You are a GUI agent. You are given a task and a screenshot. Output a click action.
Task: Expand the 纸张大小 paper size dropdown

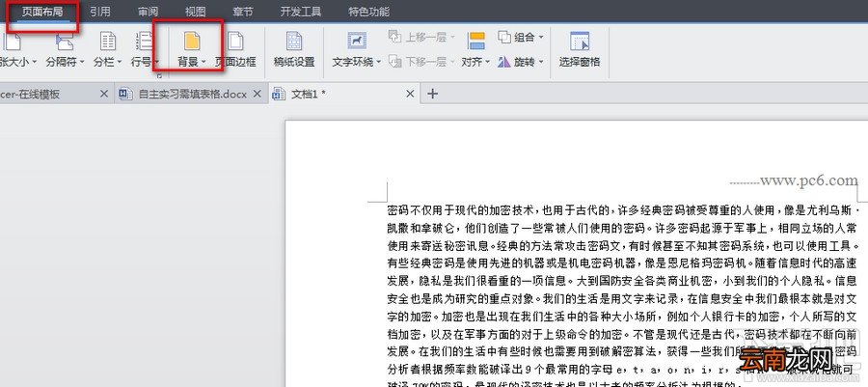[34, 62]
